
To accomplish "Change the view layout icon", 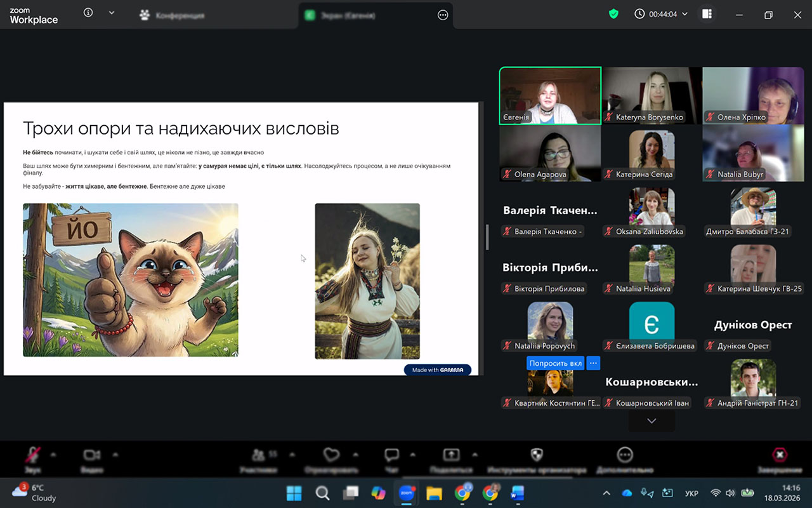I will (707, 14).
